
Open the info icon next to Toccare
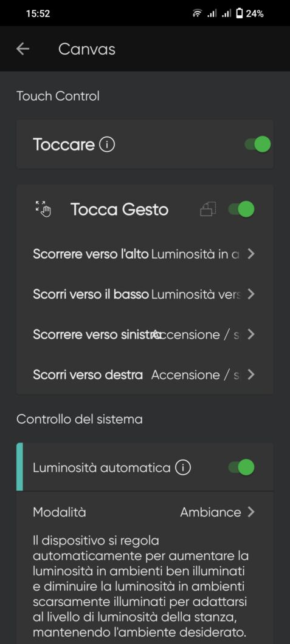(107, 144)
